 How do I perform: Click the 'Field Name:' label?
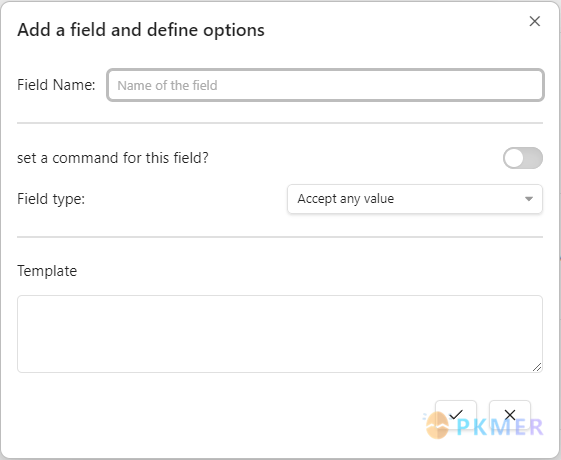tap(56, 85)
